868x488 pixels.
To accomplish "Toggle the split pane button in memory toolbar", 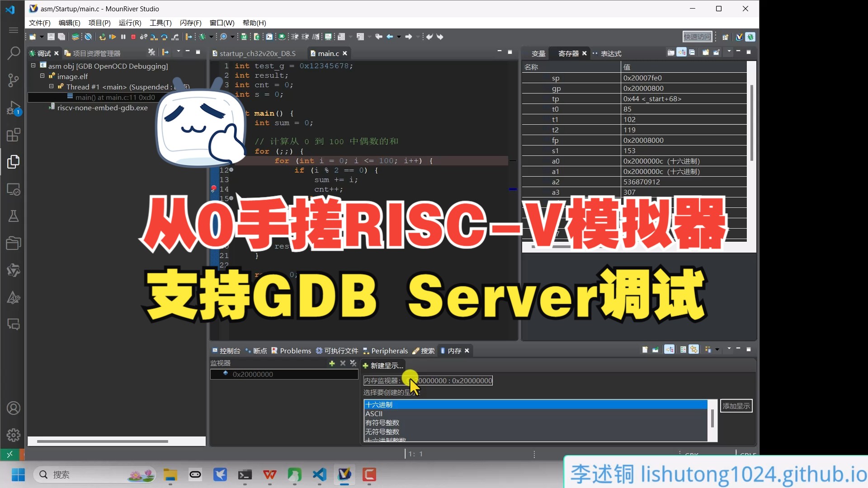I will [683, 349].
